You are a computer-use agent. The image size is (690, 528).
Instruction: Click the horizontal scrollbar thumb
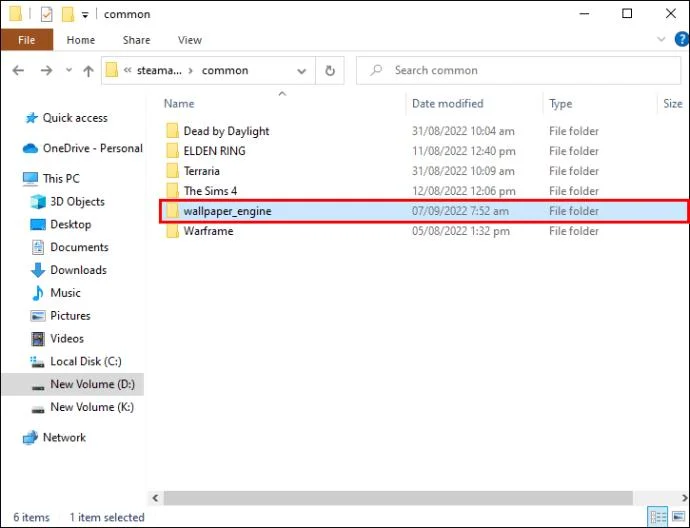coord(398,498)
